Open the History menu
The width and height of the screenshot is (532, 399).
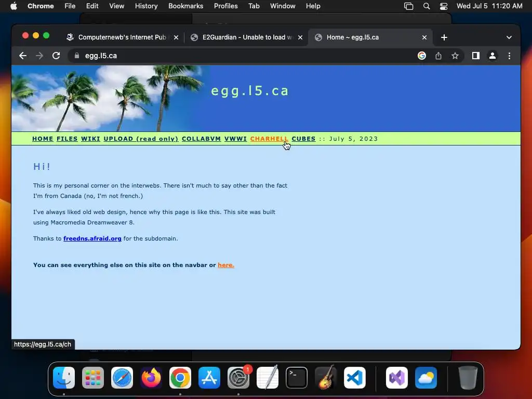click(146, 6)
